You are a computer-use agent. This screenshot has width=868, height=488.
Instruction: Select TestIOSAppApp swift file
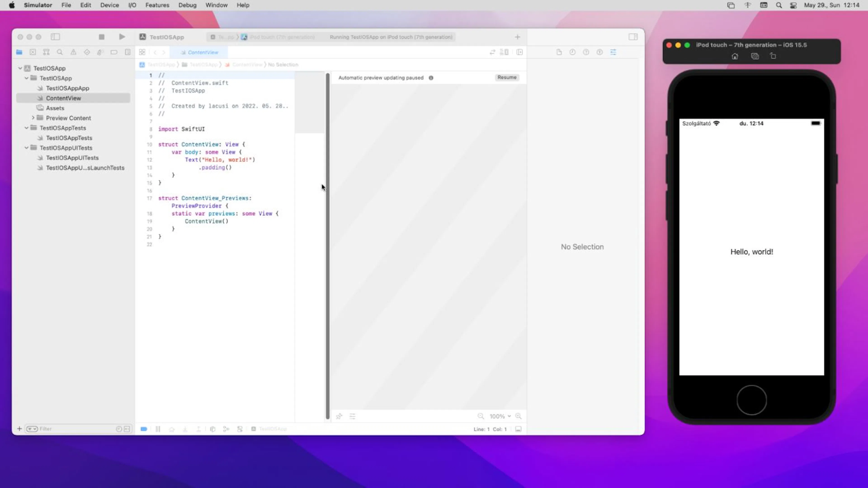(67, 88)
